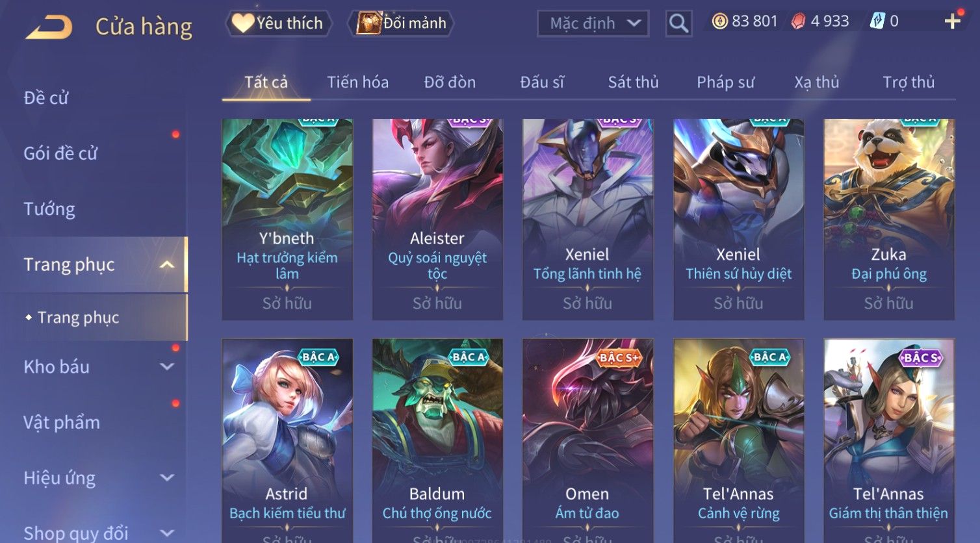The image size is (980, 543).
Task: Tap the red ruby currency icon
Action: 798,21
